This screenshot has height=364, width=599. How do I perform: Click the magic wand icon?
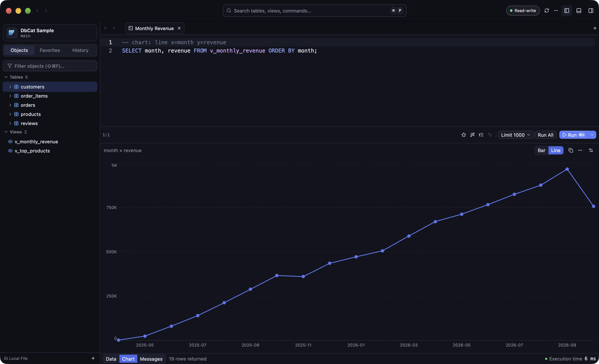click(472, 135)
